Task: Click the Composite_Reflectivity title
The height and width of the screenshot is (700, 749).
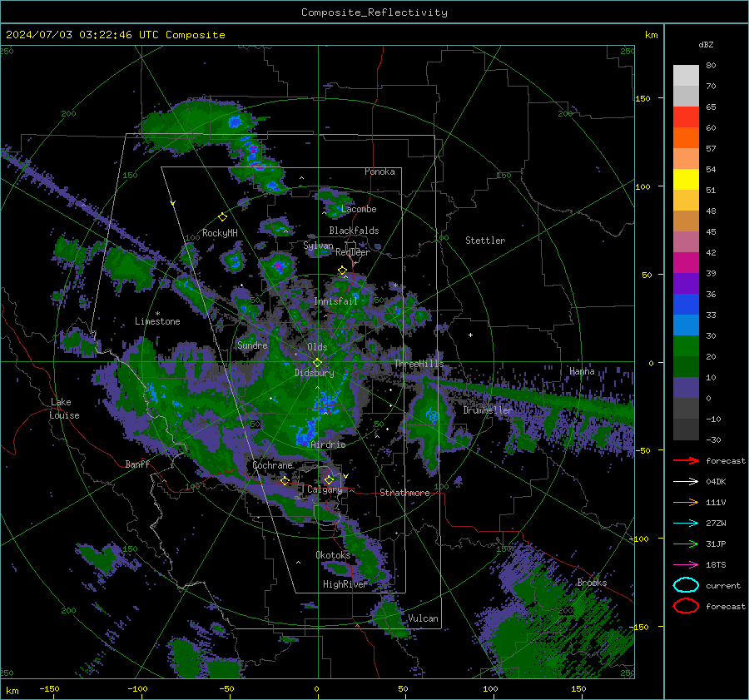Action: click(374, 12)
